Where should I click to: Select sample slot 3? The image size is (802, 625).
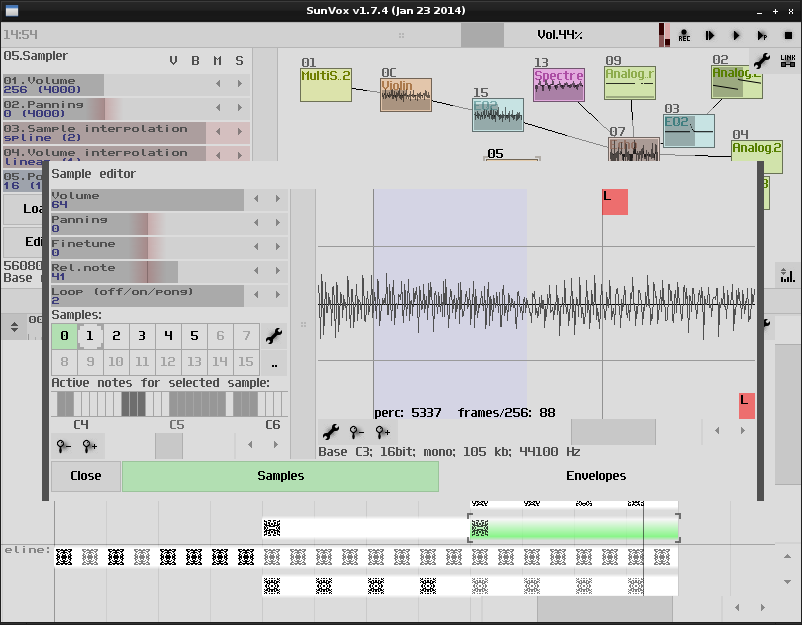(x=142, y=336)
